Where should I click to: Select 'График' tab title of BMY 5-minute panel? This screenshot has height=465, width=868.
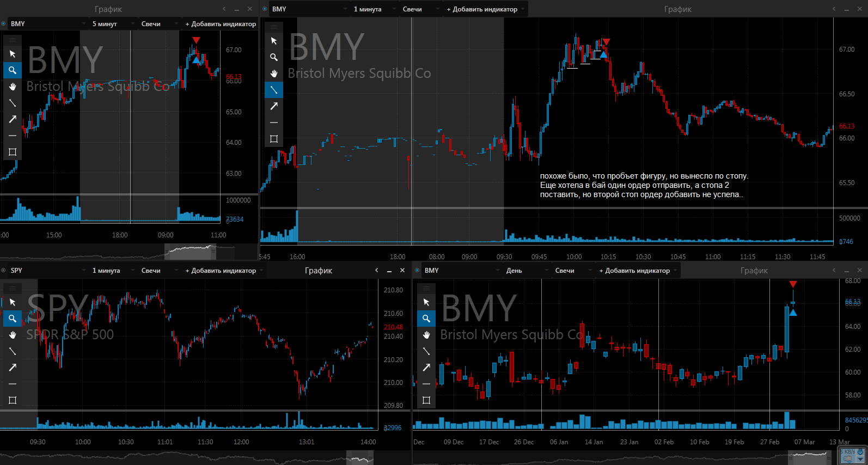(x=108, y=9)
